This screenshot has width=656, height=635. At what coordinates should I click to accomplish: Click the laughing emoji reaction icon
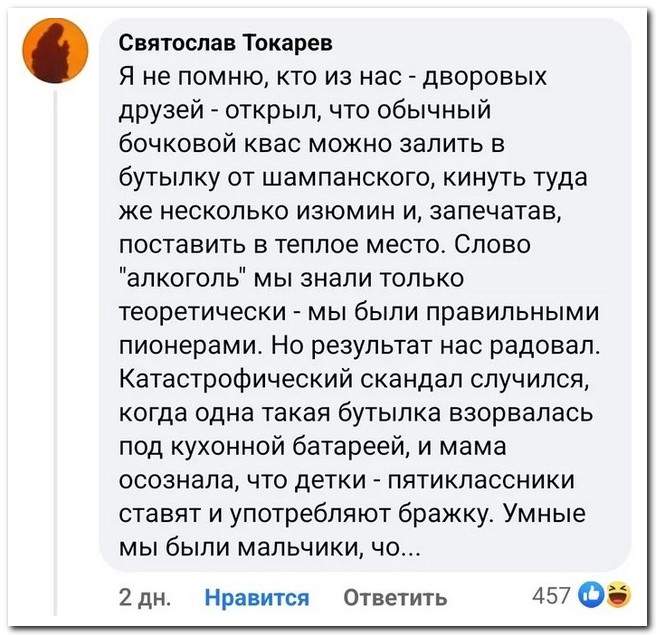[617, 597]
